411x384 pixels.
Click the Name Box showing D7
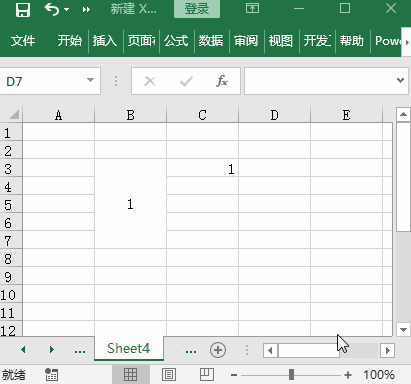43,81
